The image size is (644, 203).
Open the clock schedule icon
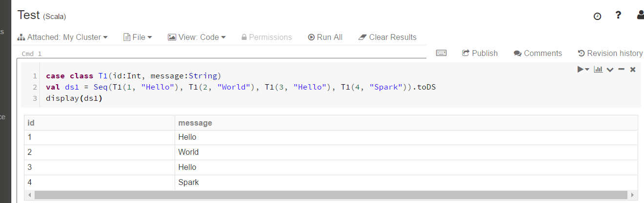[597, 16]
